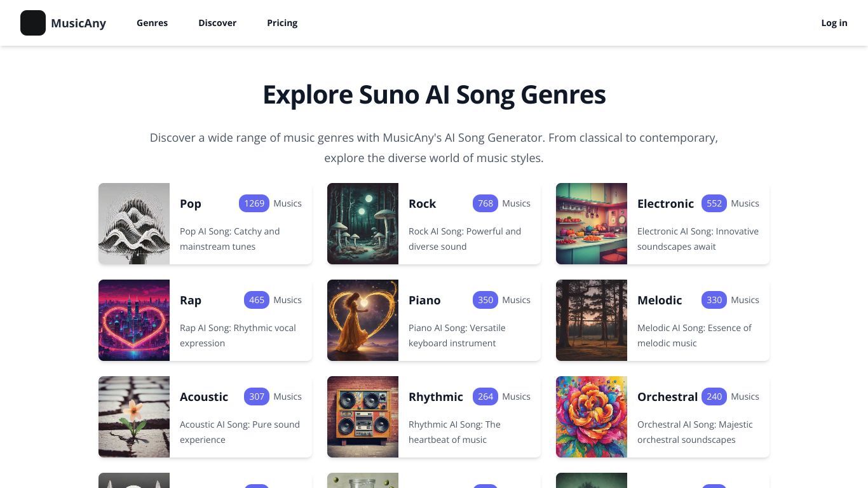Open the Genres menu item
The width and height of the screenshot is (868, 488).
tap(152, 23)
